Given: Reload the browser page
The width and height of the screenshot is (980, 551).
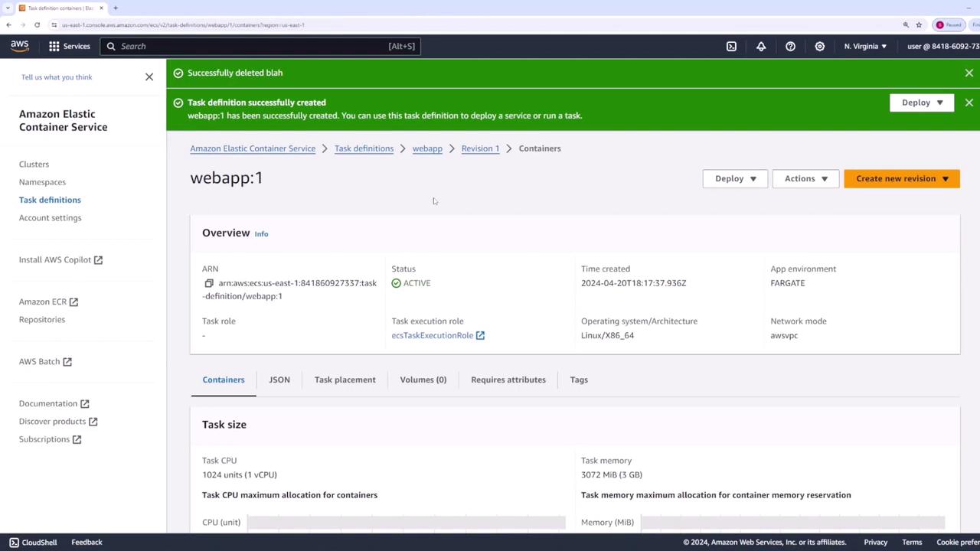Looking at the screenshot, I should point(37,24).
